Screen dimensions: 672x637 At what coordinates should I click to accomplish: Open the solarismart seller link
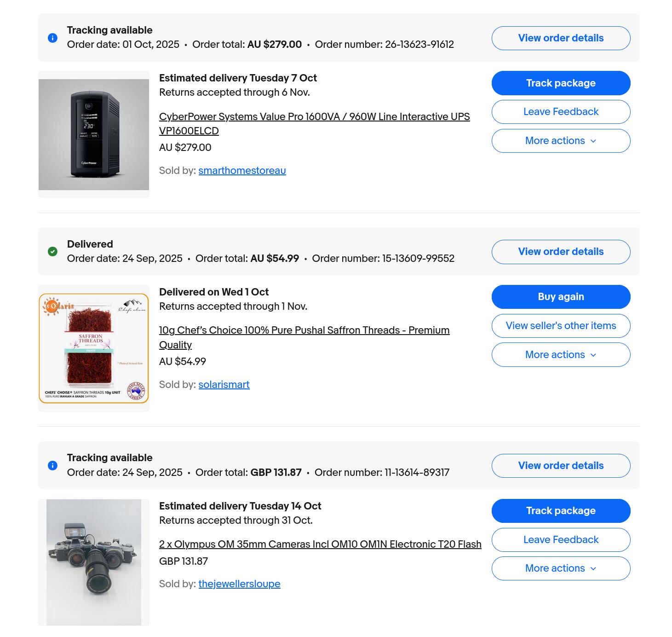point(224,384)
